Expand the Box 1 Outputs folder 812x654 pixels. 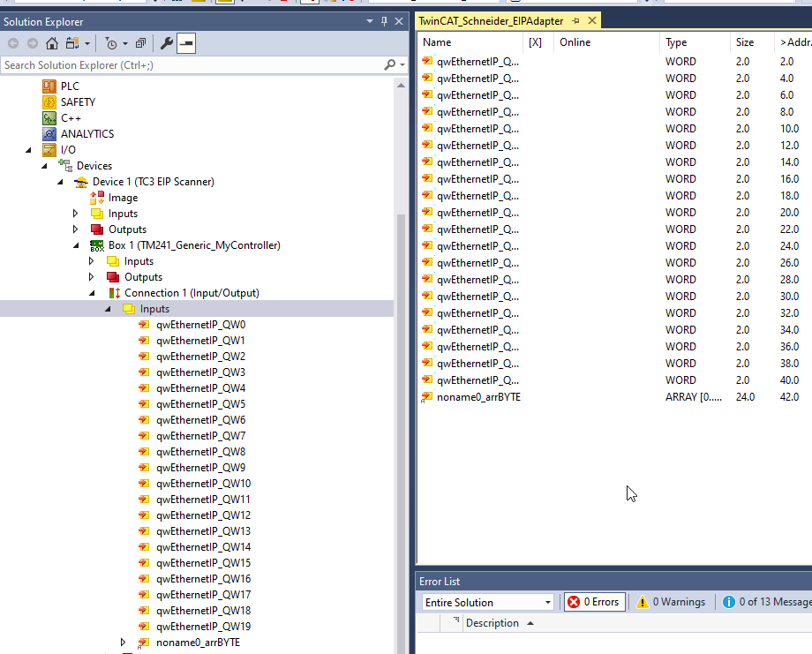(x=92, y=276)
